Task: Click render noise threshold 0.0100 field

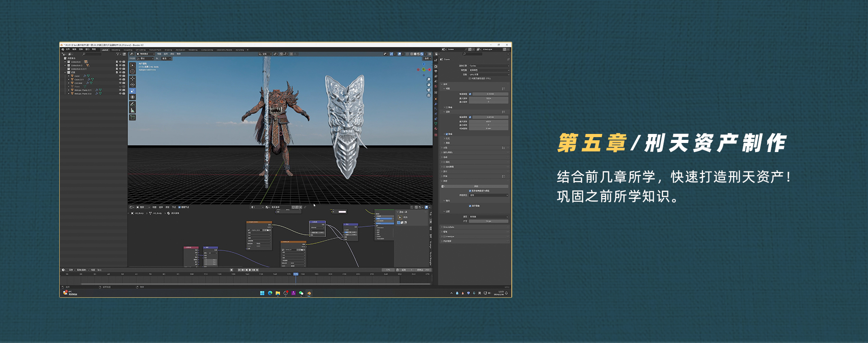Action: tap(491, 117)
